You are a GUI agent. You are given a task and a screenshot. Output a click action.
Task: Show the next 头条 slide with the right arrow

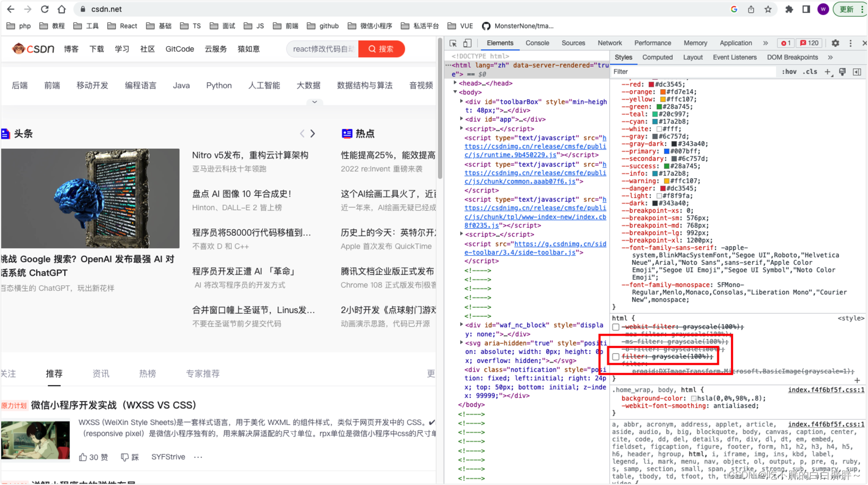313,134
